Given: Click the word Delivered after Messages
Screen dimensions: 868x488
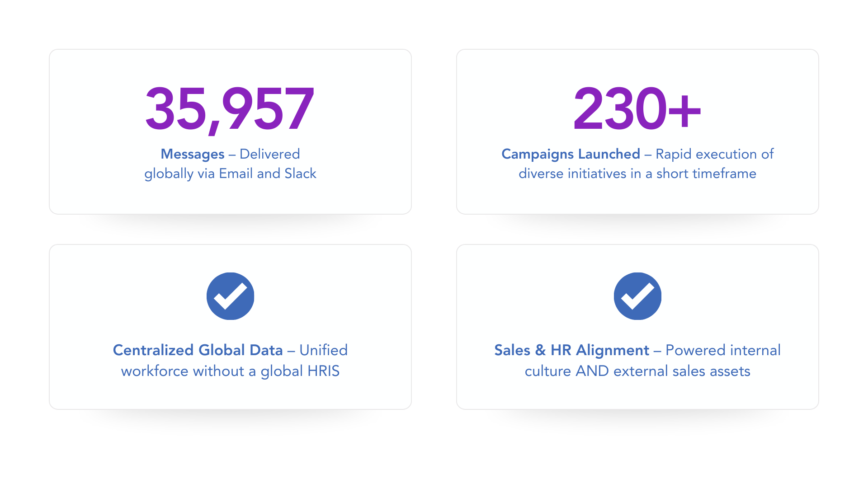Looking at the screenshot, I should tap(270, 154).
